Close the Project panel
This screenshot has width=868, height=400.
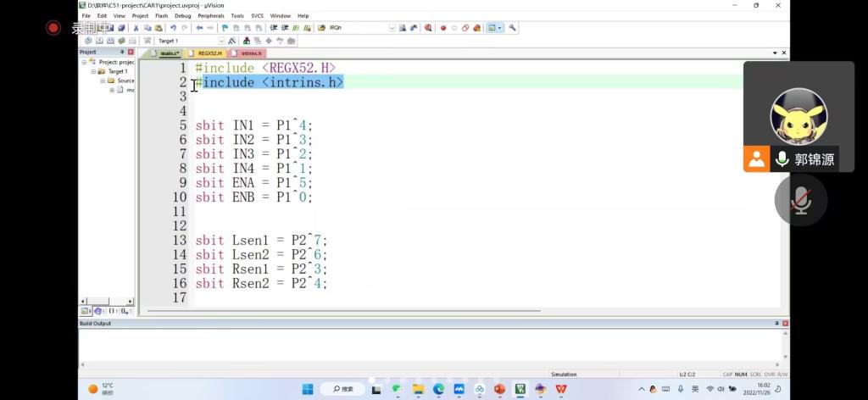[x=131, y=53]
